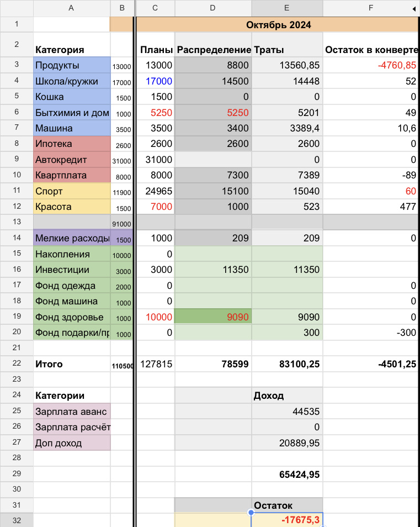Select column A header
The image size is (420, 527).
tap(72, 8)
